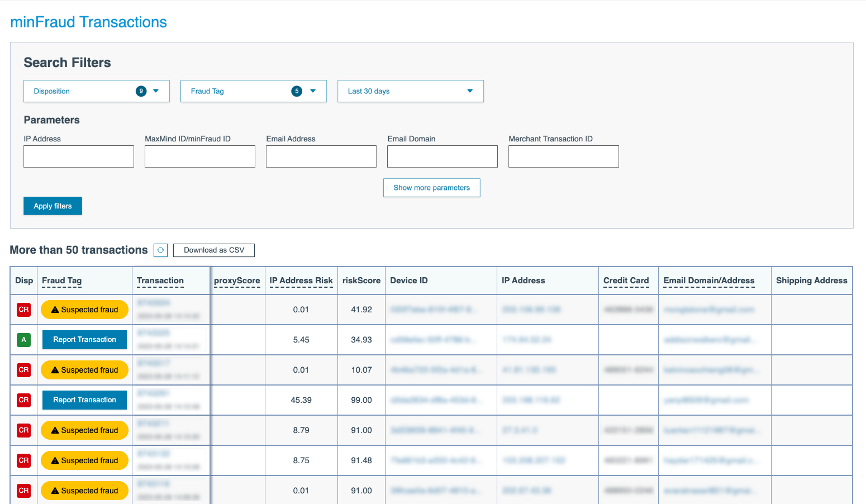866x504 pixels.
Task: Click the CR badge in the first row
Action: pos(23,310)
